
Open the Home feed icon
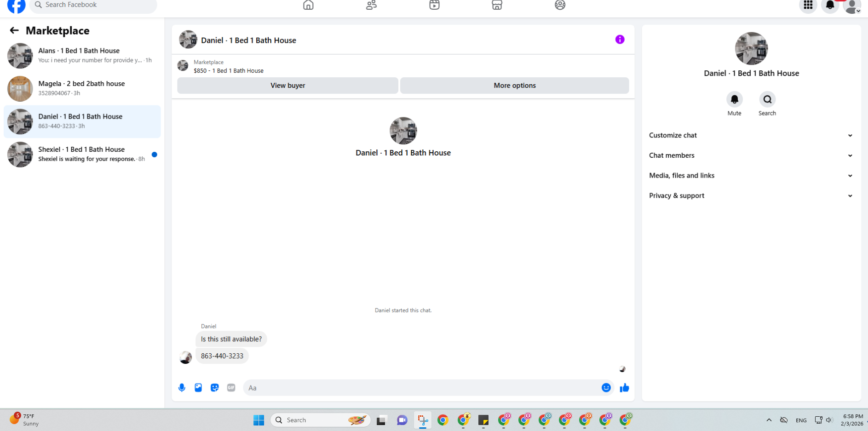308,5
